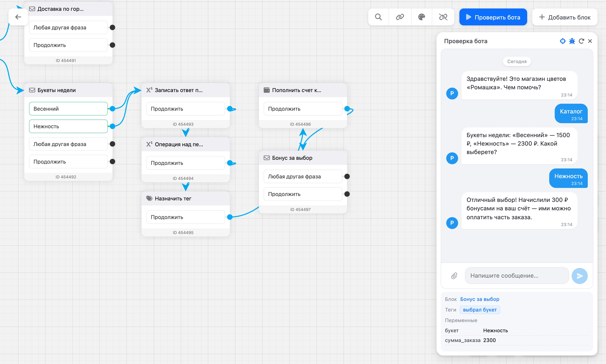Screen dimensions: 606x364
Task: Click the Добавить блок button
Action: (565, 17)
